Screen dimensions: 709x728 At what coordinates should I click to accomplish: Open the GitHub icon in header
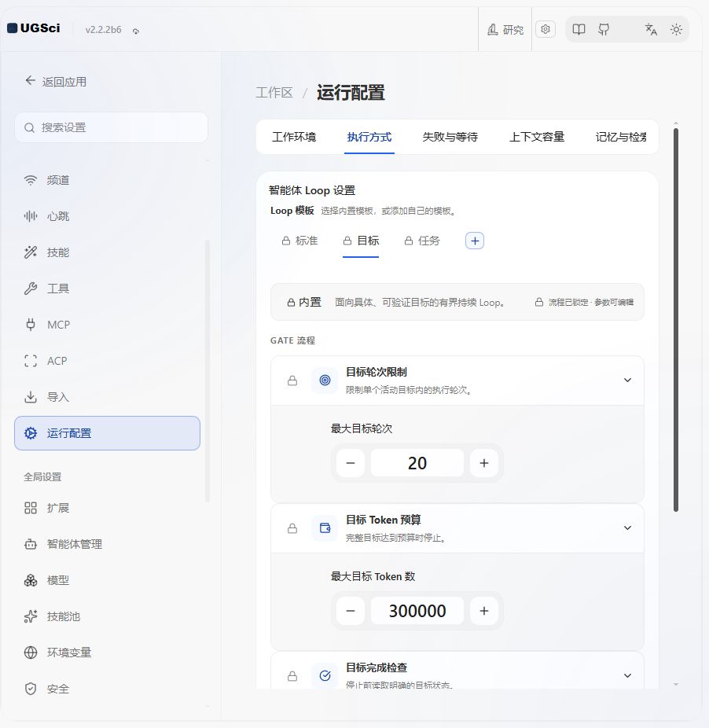(604, 30)
